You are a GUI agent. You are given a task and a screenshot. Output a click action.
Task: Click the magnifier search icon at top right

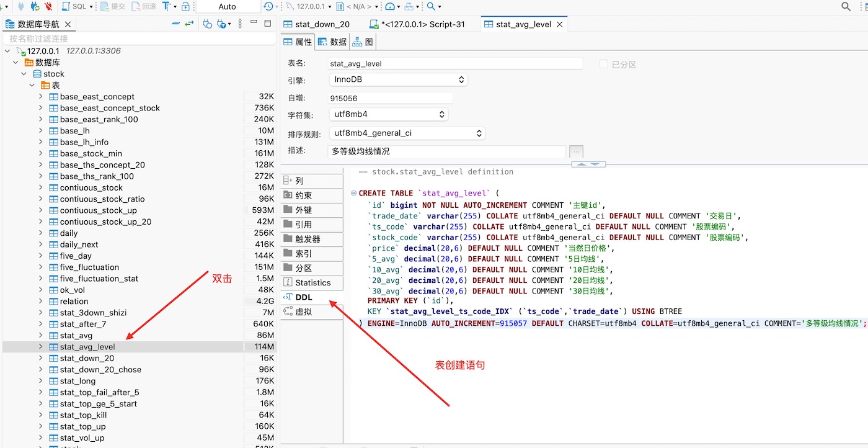point(846,6)
